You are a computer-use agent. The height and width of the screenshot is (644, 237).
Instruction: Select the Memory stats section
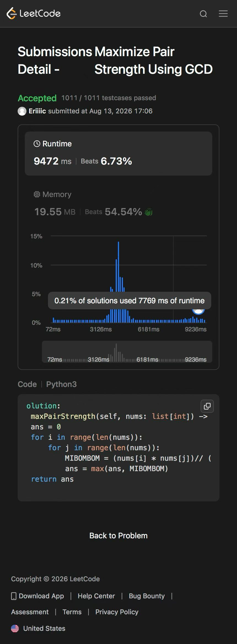point(118,204)
